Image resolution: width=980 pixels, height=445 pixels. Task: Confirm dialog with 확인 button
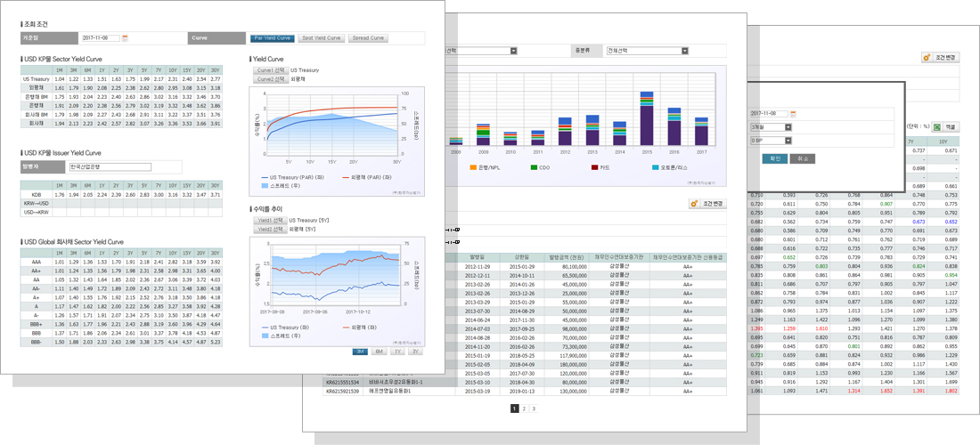pos(774,158)
